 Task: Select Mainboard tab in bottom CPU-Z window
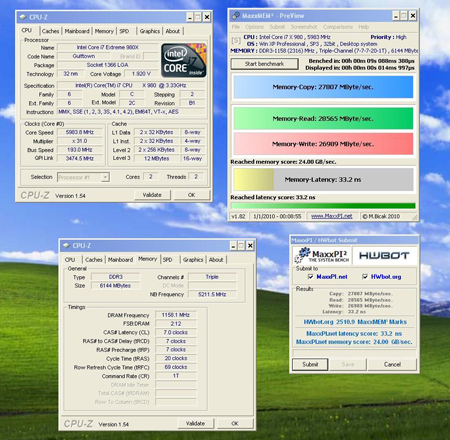click(x=120, y=260)
